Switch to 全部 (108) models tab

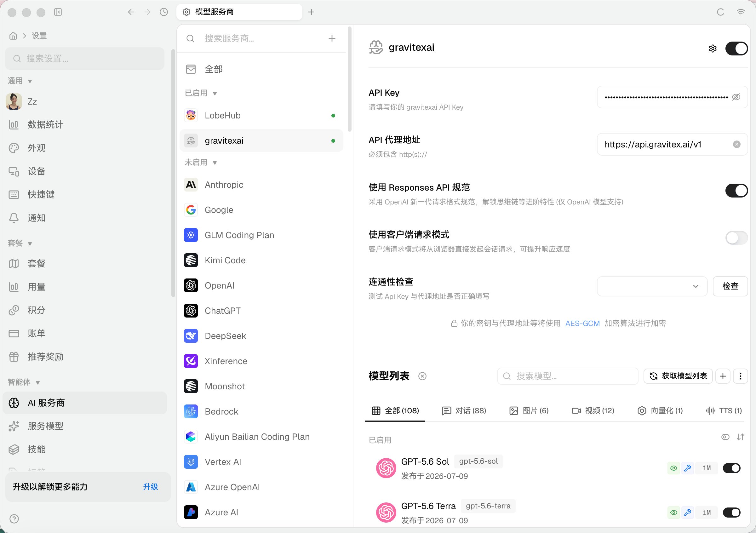click(x=395, y=410)
